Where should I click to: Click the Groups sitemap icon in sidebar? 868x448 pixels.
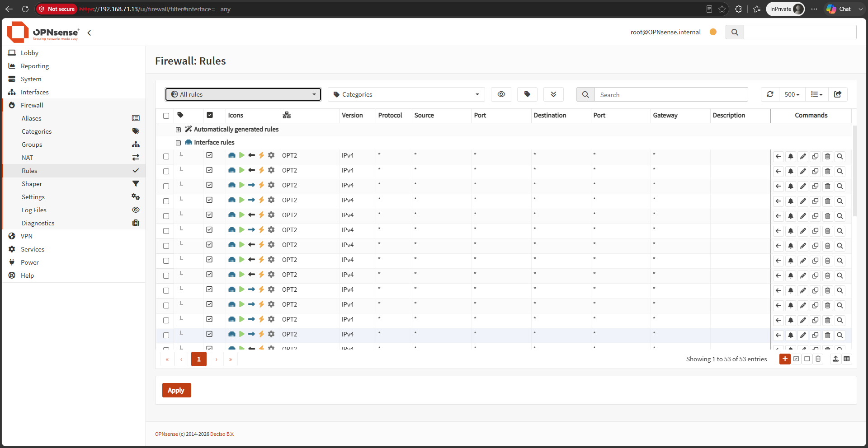pos(136,145)
